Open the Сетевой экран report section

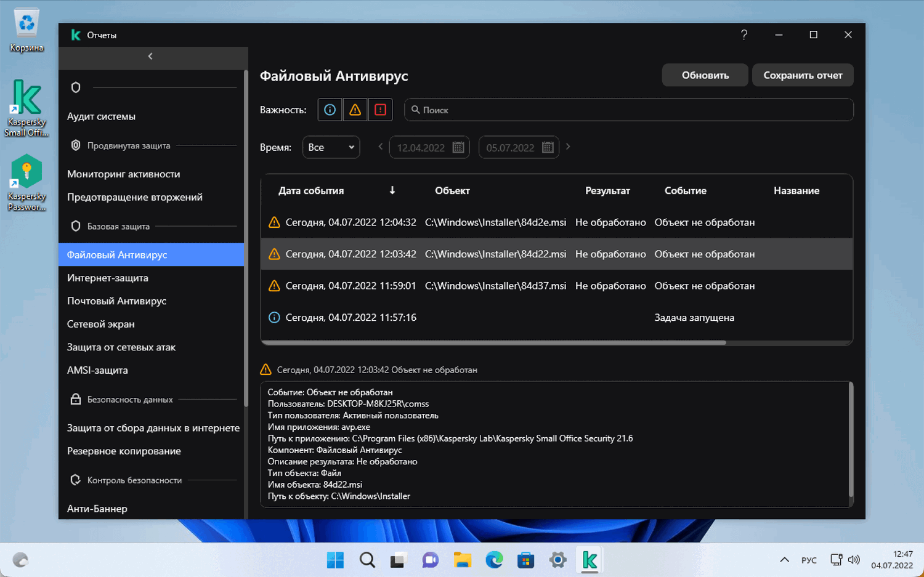(101, 324)
